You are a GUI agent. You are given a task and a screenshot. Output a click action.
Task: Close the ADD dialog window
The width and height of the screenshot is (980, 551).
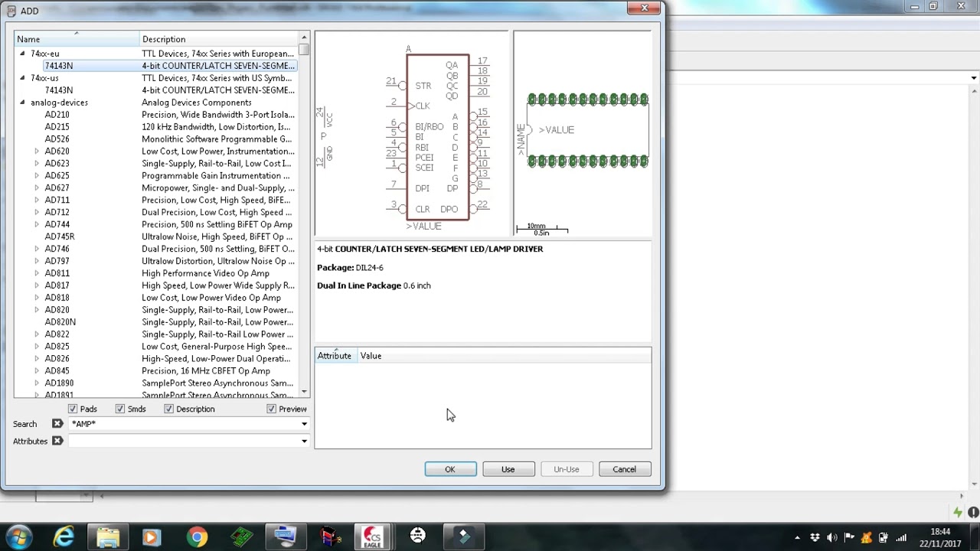[644, 8]
